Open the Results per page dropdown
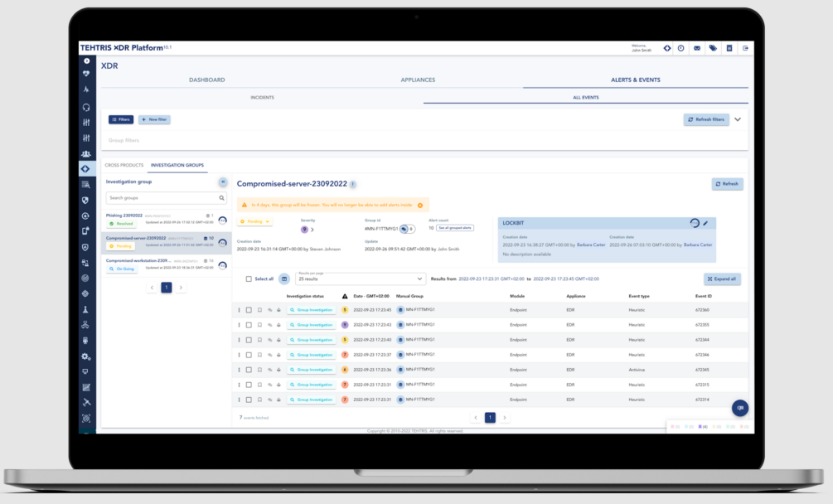 click(x=361, y=279)
